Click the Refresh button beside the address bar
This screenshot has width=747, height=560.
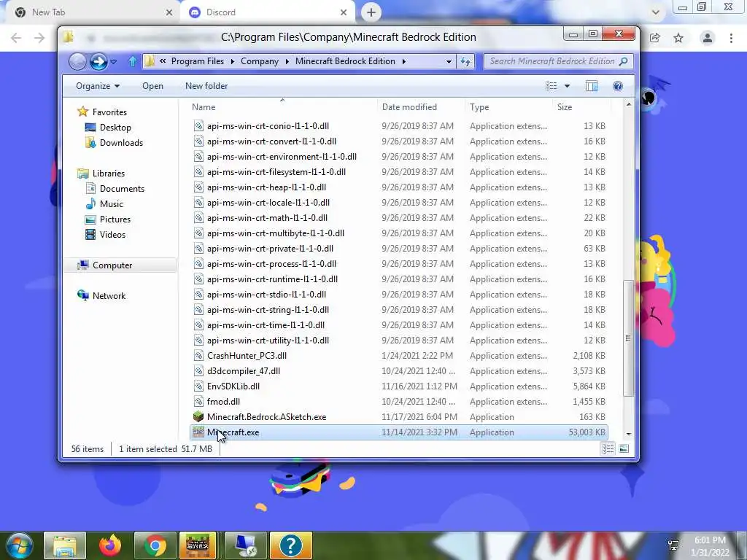465,61
